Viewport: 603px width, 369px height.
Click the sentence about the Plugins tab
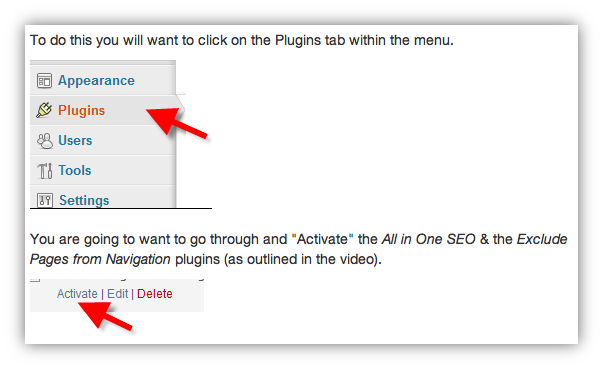click(242, 40)
